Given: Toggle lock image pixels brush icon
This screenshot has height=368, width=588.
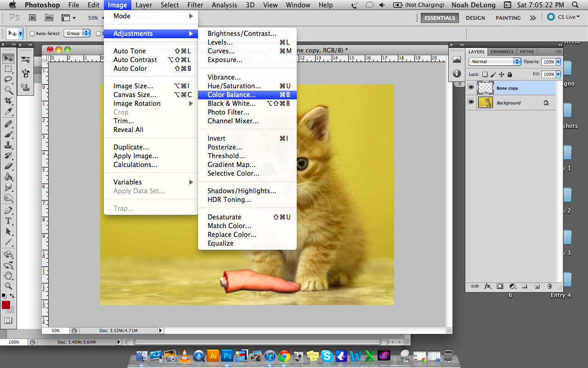Looking at the screenshot, I should point(493,75).
